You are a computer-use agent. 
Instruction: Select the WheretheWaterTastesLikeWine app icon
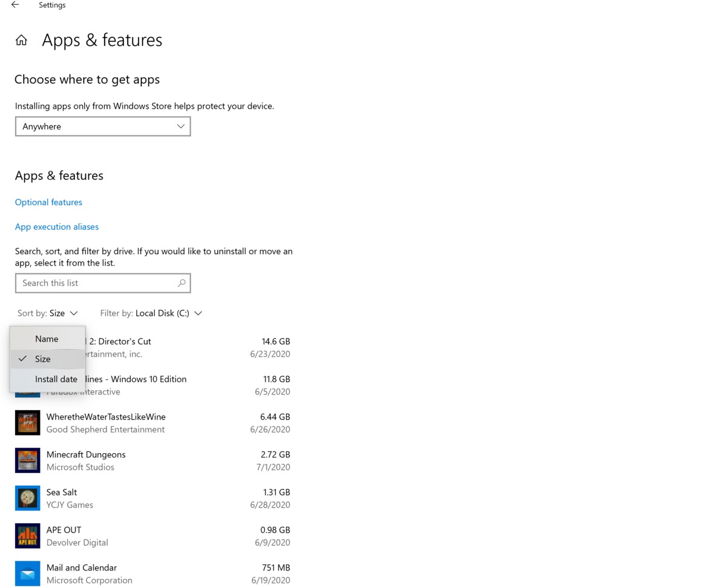[27, 423]
